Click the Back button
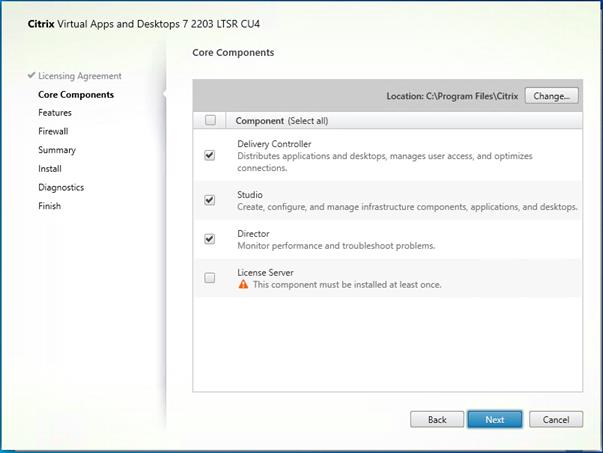The image size is (603, 453). 437,420
